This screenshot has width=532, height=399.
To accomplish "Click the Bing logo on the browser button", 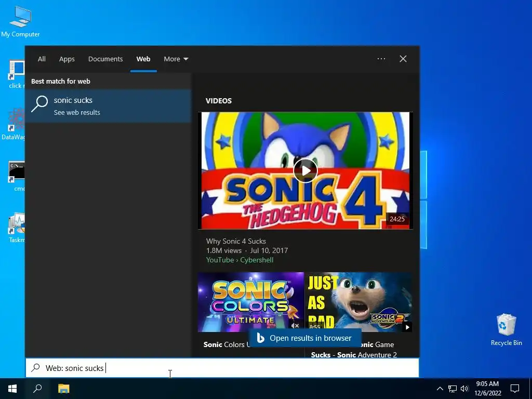I will (260, 338).
